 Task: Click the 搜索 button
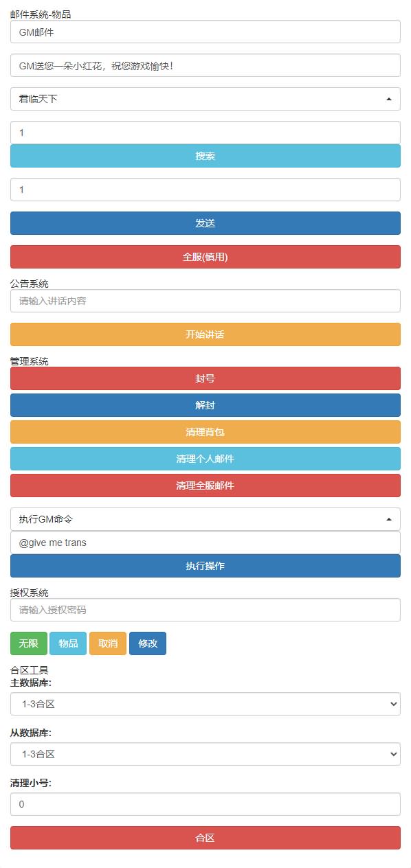205,156
